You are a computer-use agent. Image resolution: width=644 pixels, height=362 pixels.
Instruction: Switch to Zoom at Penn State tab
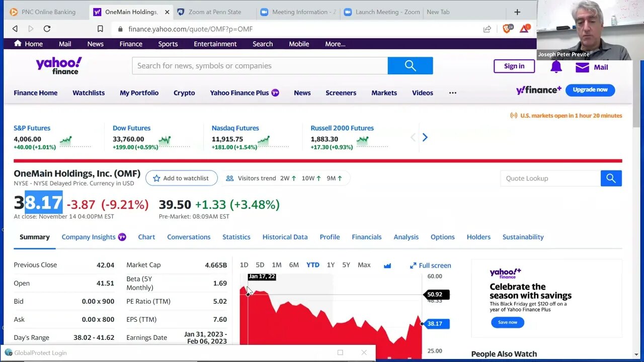tap(214, 12)
